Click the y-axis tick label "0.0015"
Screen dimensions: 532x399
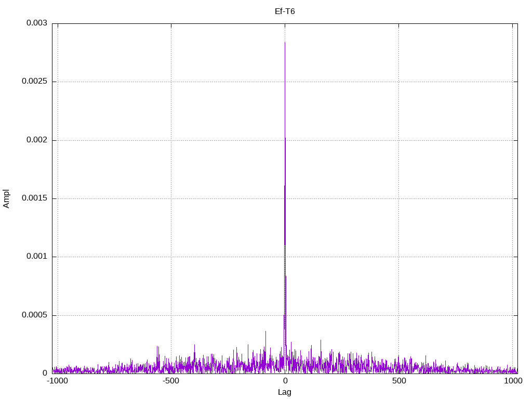point(34,198)
